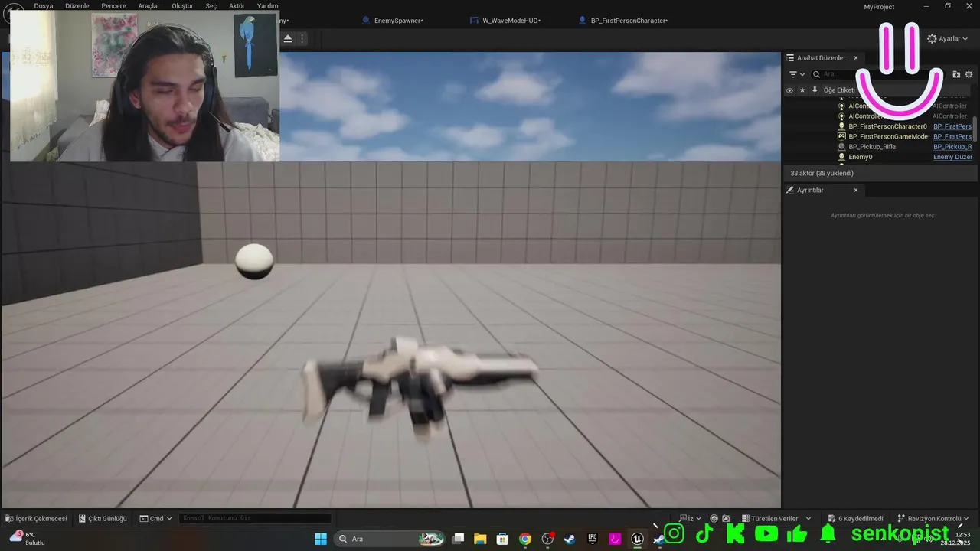Click the pin column header in outliner
Image resolution: width=980 pixels, height=551 pixels.
click(x=815, y=90)
